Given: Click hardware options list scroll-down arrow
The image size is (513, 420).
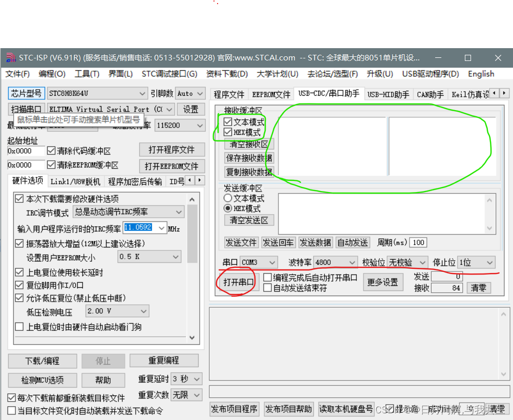Looking at the screenshot, I should click(192, 338).
